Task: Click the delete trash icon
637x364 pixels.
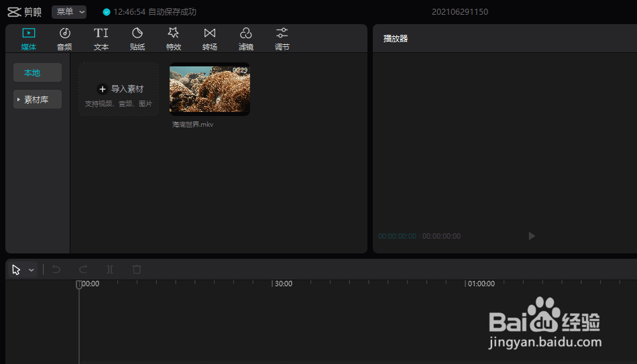Action: pyautogui.click(x=137, y=269)
